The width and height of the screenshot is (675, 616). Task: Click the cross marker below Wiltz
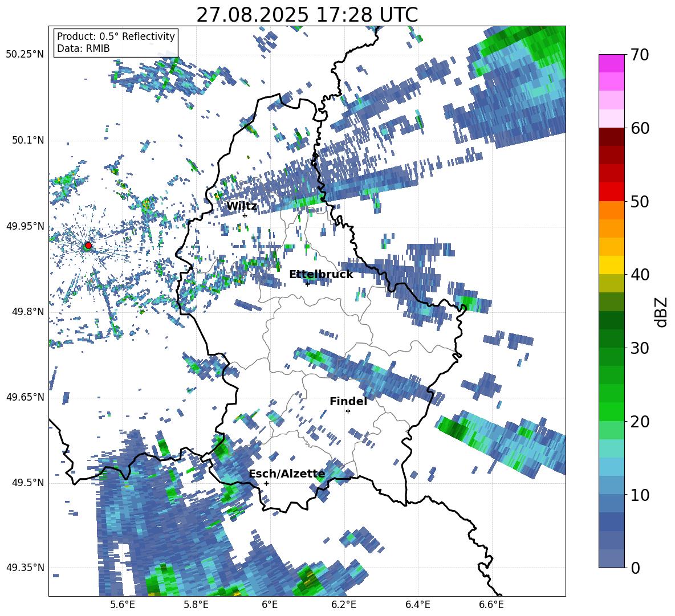(245, 215)
